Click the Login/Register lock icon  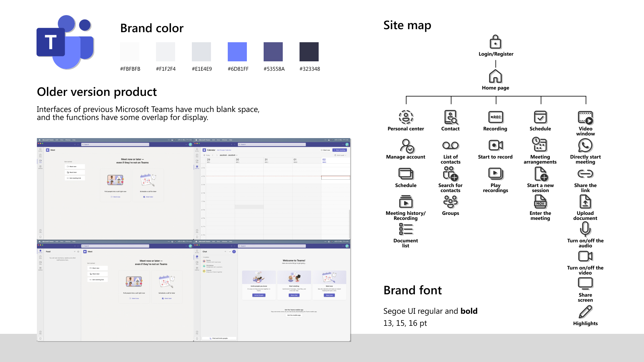pos(495,42)
